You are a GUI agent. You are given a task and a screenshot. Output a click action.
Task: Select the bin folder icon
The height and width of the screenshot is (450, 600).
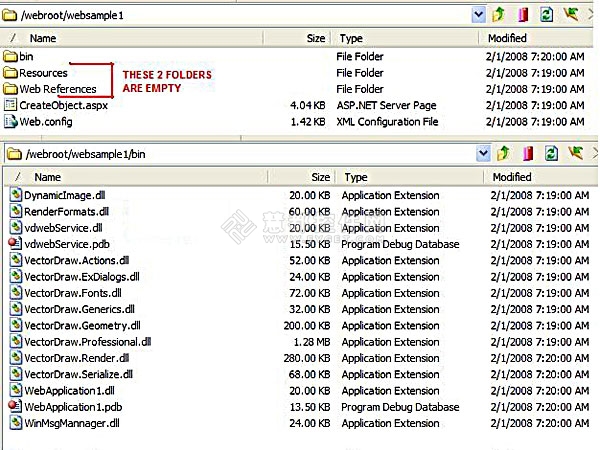tap(10, 56)
